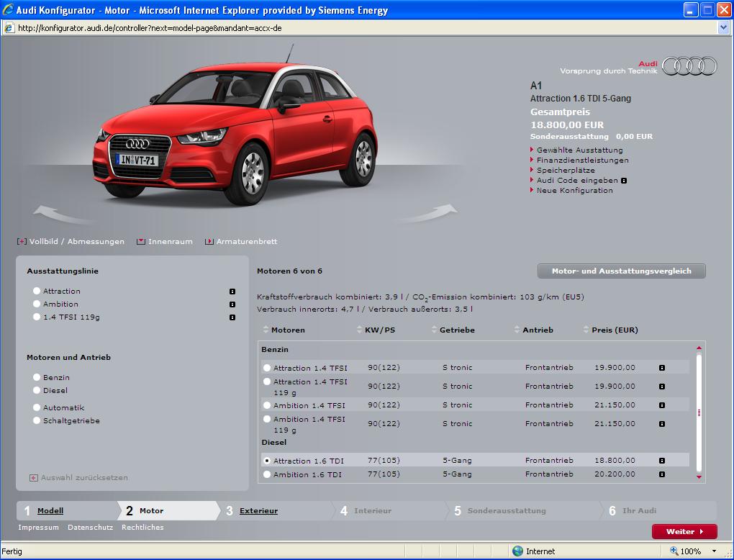This screenshot has width=734, height=560.
Task: Click the Weiter button
Action: pyautogui.click(x=684, y=532)
